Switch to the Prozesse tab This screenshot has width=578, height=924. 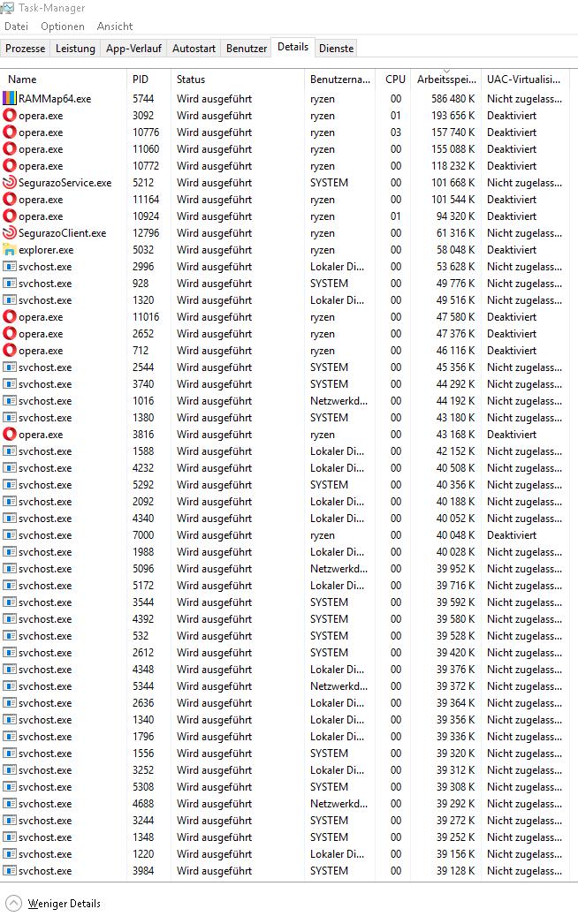click(x=26, y=49)
